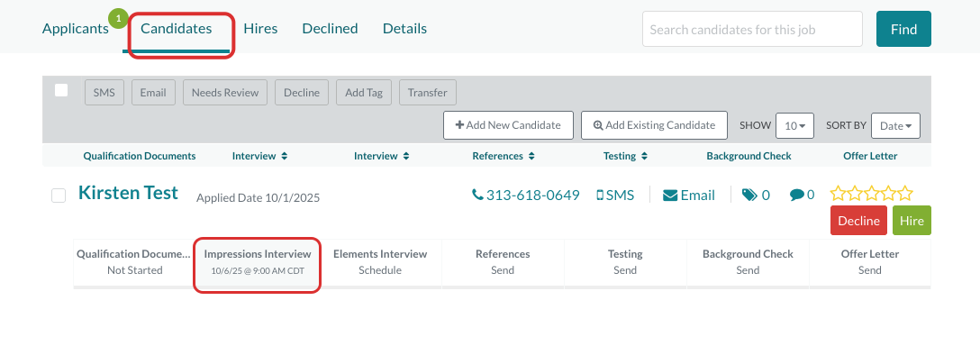The height and width of the screenshot is (355, 980).
Task: Click the Applied Date 10/1/2025 text
Action: coord(259,198)
